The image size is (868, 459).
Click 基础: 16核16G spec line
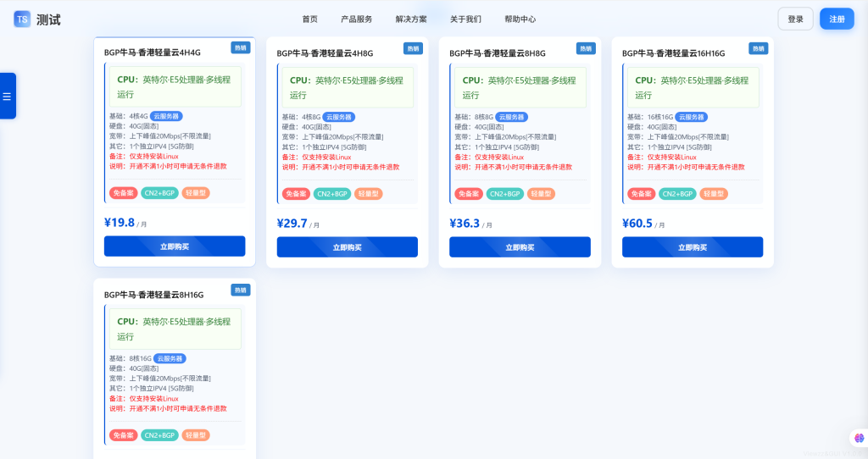tap(650, 117)
